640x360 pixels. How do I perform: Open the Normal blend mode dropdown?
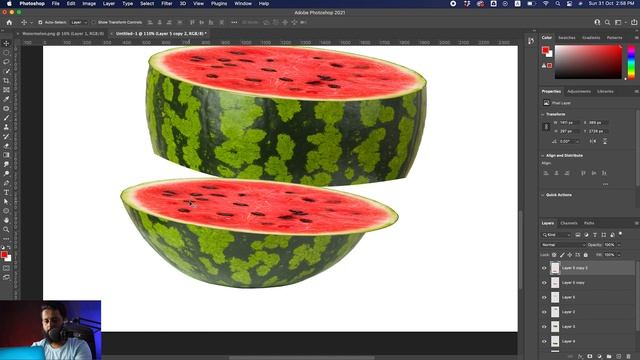tap(563, 244)
